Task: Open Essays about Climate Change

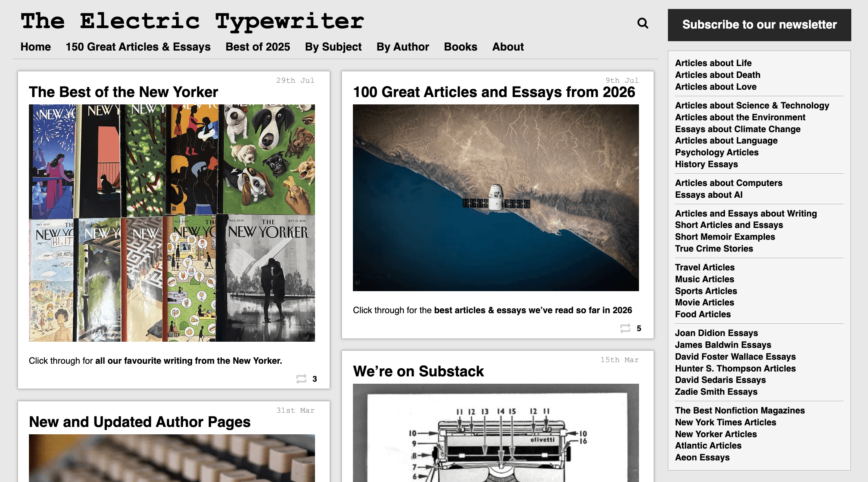Action: point(738,129)
